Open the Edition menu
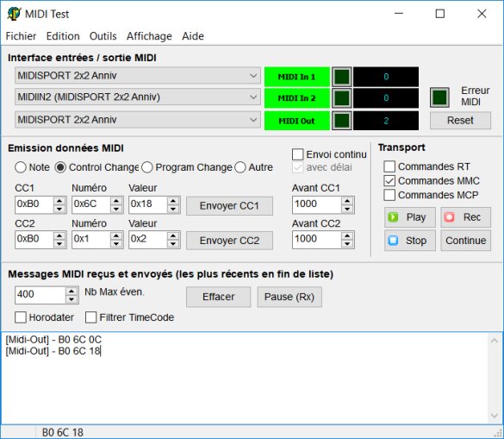The image size is (504, 439). click(x=63, y=36)
